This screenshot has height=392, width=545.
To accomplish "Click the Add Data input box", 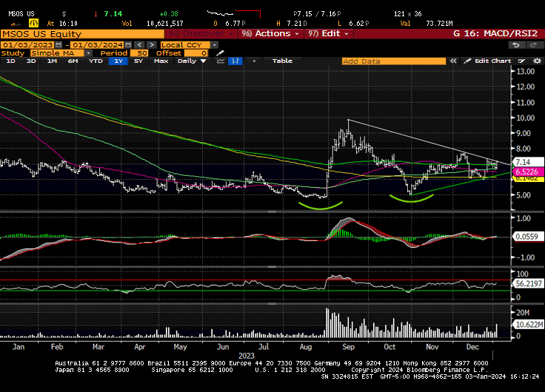I will click(x=393, y=61).
